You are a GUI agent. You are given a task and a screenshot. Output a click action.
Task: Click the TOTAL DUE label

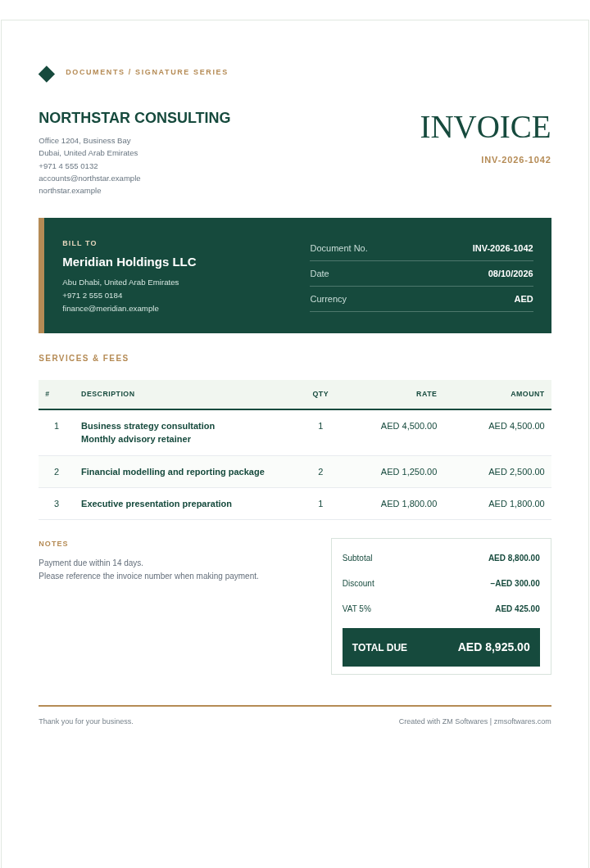click(x=379, y=648)
